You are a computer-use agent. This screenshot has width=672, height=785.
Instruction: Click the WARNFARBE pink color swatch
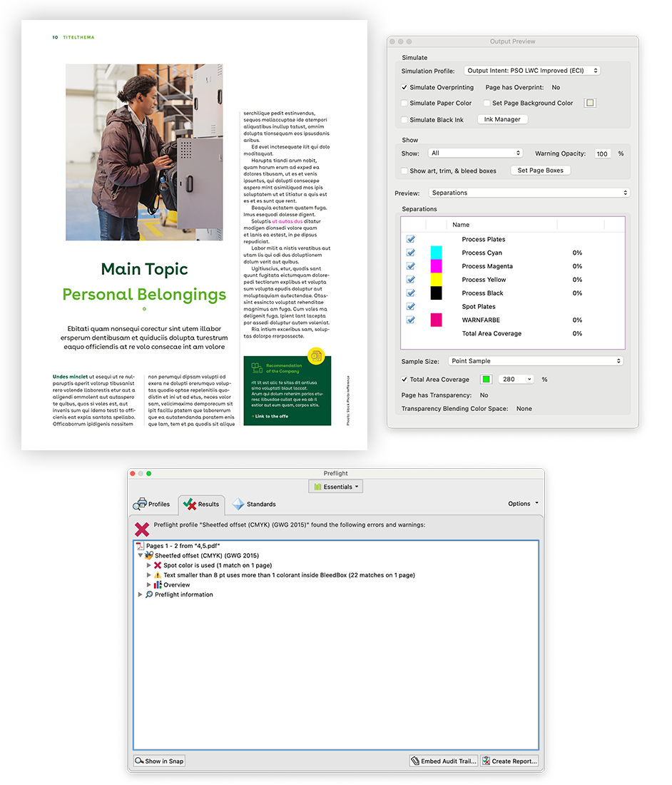tap(437, 320)
